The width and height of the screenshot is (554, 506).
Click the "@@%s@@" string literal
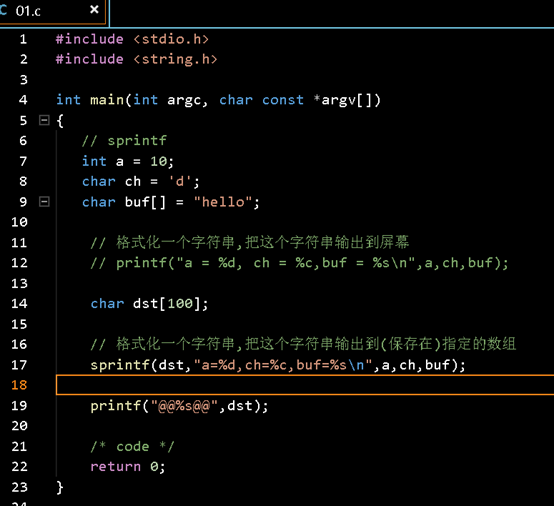[184, 406]
